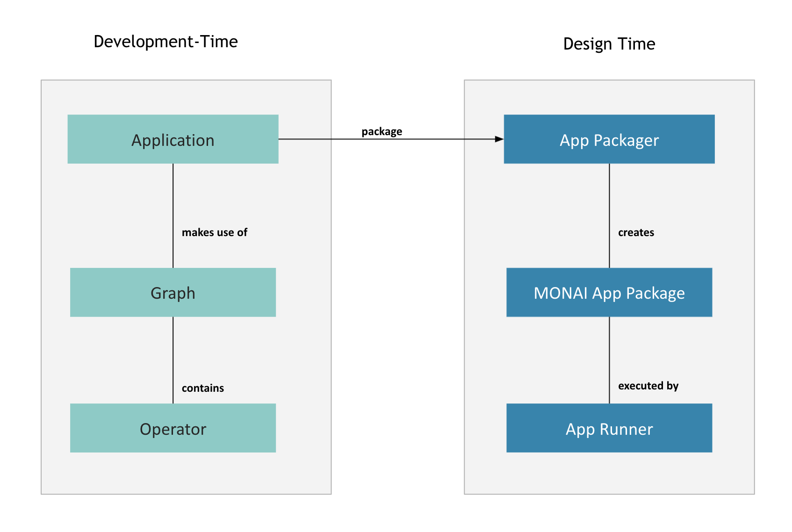
Task: Click the App Runner box
Action: click(609, 428)
